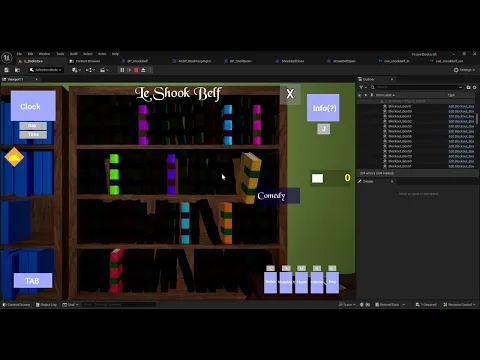Toggle the Outliner visibility eye column header
480x360 pixels.
click(359, 95)
